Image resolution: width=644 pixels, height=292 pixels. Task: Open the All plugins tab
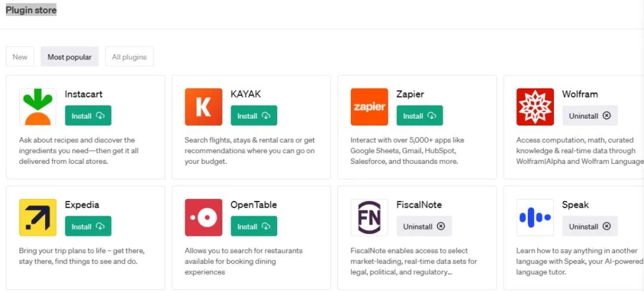tap(129, 57)
